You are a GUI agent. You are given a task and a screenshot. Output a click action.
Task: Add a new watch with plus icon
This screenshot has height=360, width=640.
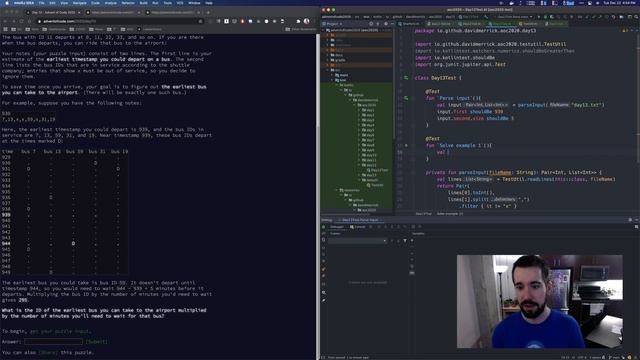412,240
